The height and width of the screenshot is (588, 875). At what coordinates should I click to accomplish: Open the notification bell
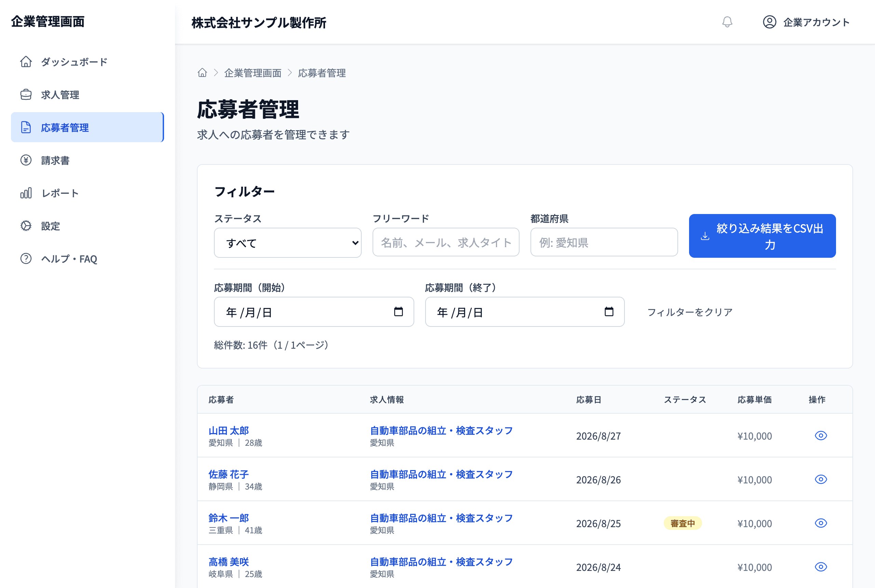click(727, 22)
